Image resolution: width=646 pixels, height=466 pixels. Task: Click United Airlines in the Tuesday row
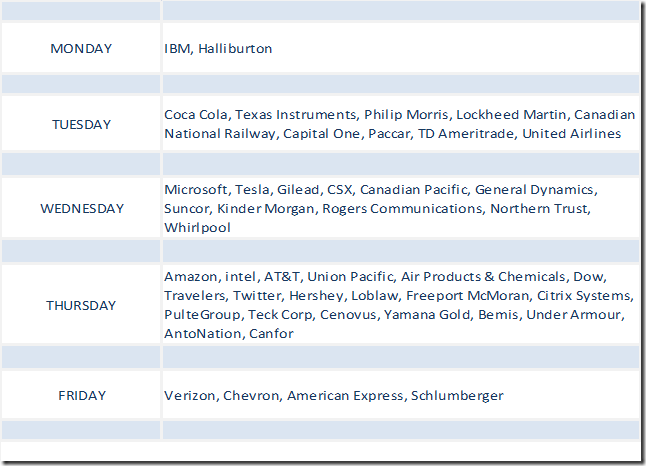pyautogui.click(x=571, y=134)
